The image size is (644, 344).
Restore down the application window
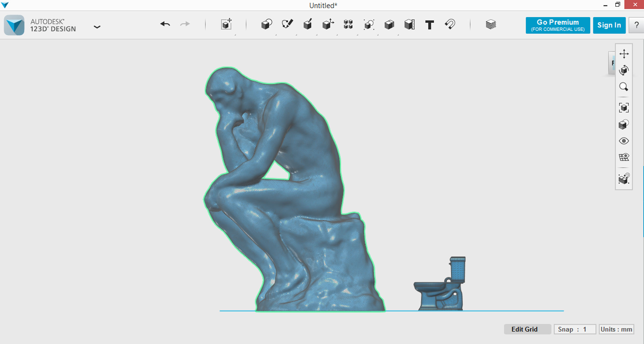(x=618, y=5)
